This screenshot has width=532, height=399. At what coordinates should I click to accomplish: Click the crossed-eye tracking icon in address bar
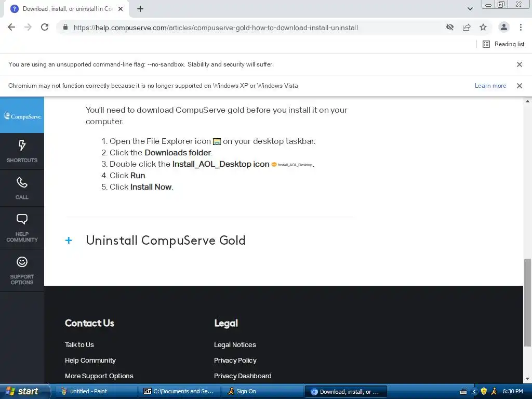click(x=450, y=28)
